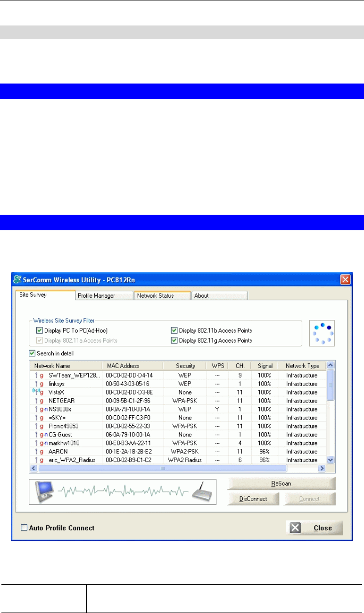Toggle Display 802.11b Access Points checkbox
Viewport: 364px width, 613px height.
(174, 330)
